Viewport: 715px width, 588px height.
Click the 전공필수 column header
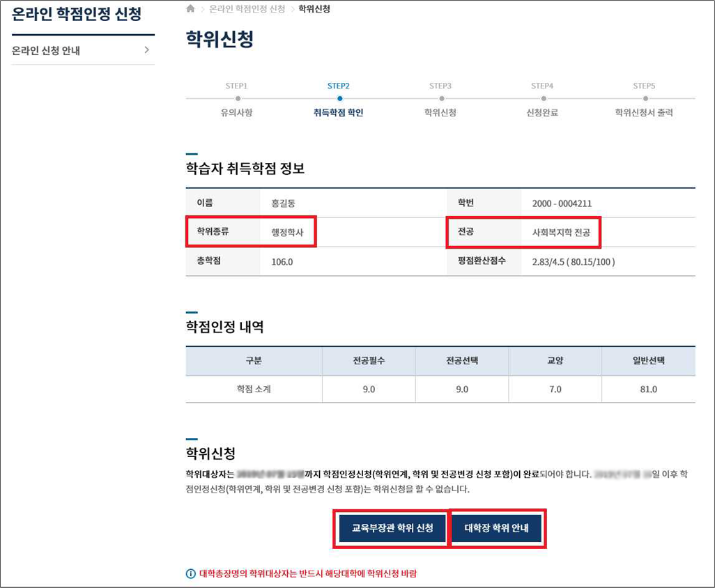pyautogui.click(x=369, y=361)
